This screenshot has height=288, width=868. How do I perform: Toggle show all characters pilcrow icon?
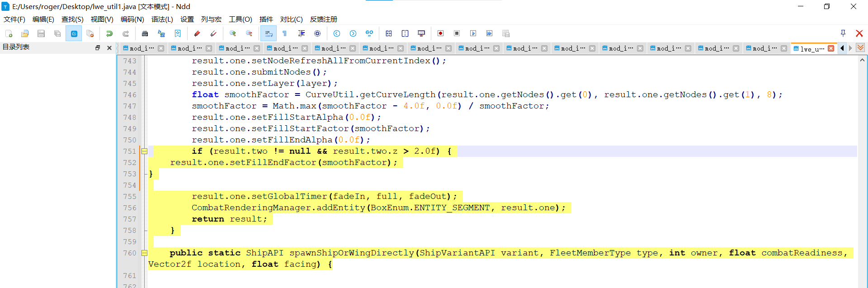(285, 33)
